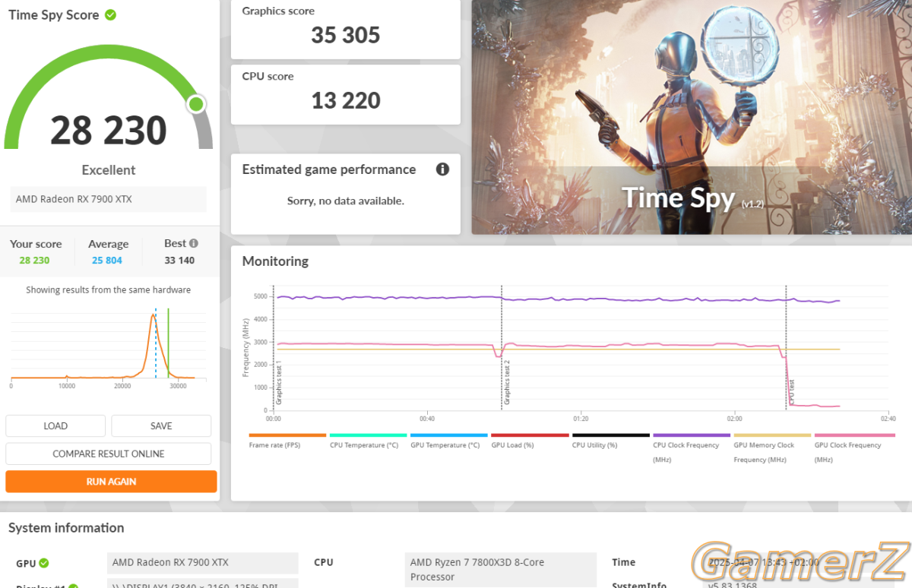Save the benchmark result with the SAVE button

click(161, 425)
